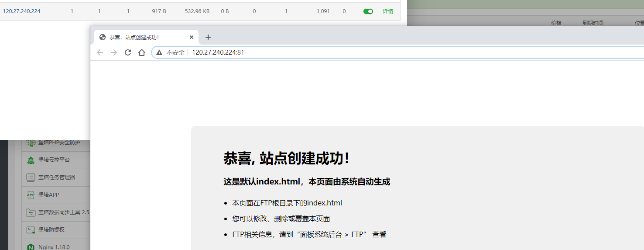Viewport: 644px width, 250px height.
Task: Click the 不安全 security warning indicator
Action: [x=170, y=52]
